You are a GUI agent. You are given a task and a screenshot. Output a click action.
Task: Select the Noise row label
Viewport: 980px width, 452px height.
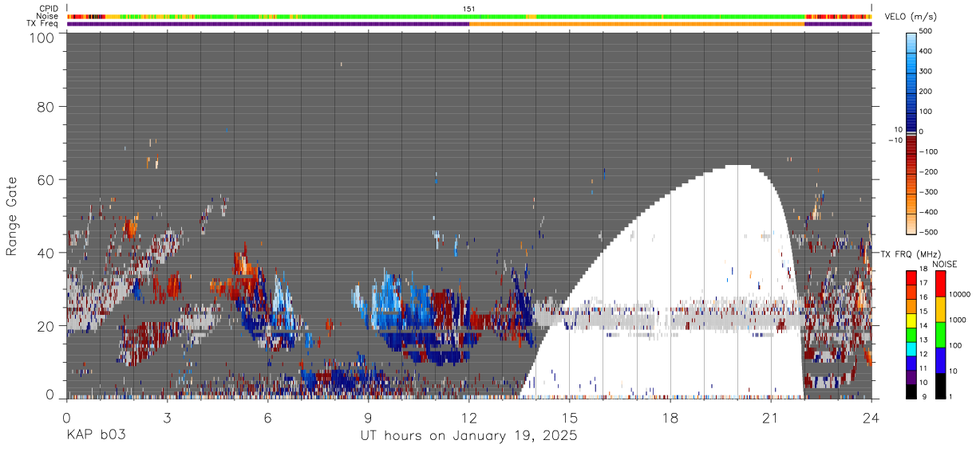pyautogui.click(x=48, y=16)
